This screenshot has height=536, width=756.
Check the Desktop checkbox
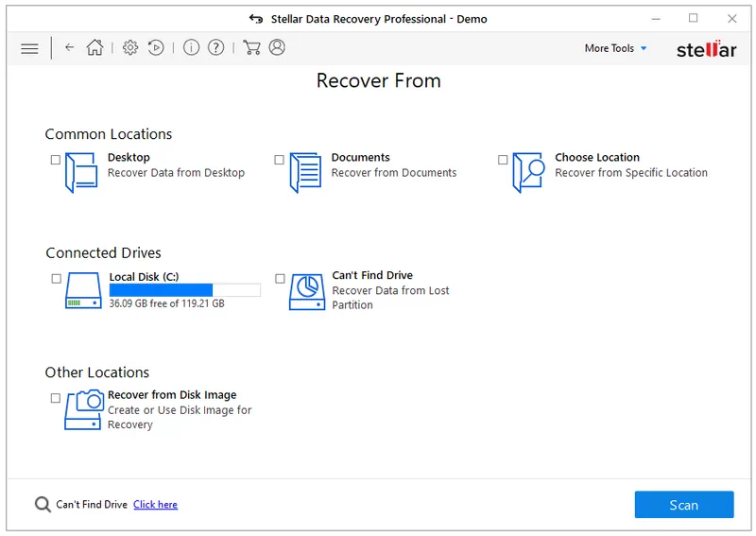click(56, 160)
